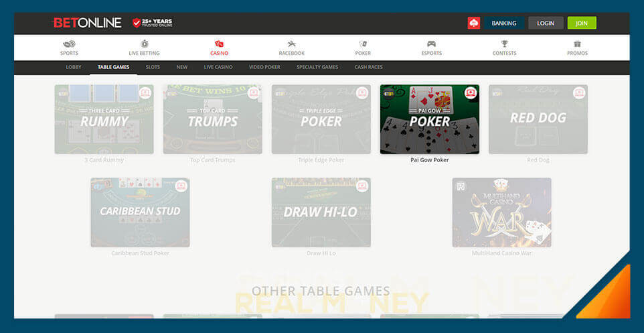
Task: Open the Pai Gow Poker game thumbnail
Action: 430,119
